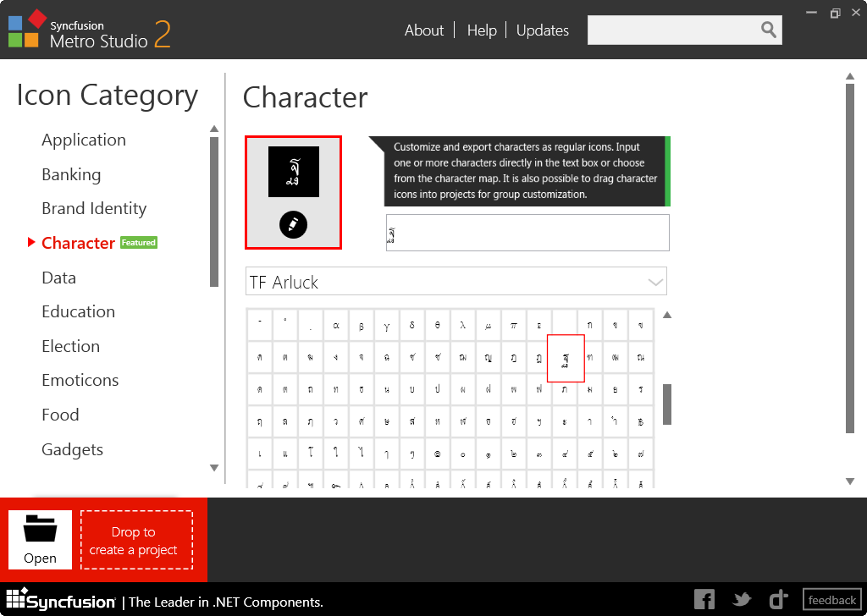Click the character map scrollbar thumb
Viewport: 867px width, 616px height.
667,404
